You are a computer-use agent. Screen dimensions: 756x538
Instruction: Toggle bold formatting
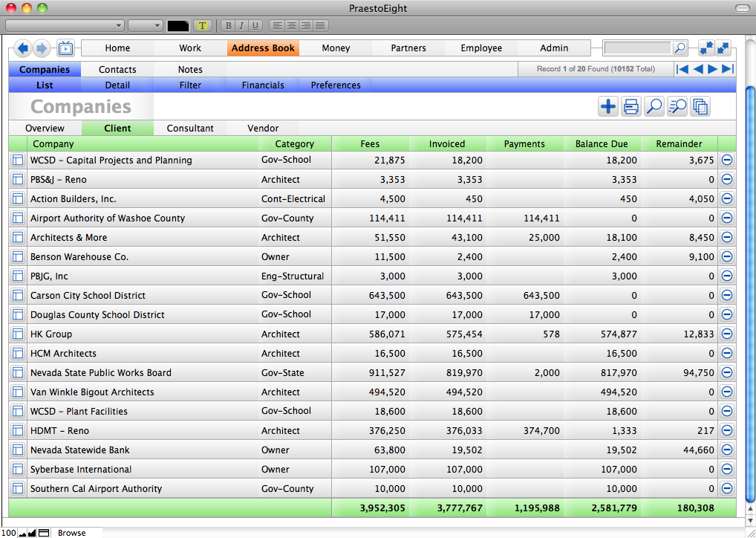click(229, 25)
